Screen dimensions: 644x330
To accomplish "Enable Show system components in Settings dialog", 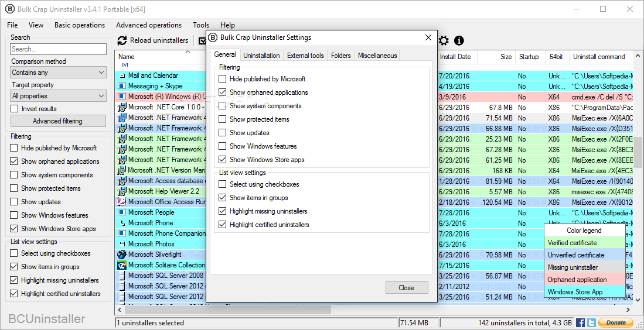I will 222,106.
